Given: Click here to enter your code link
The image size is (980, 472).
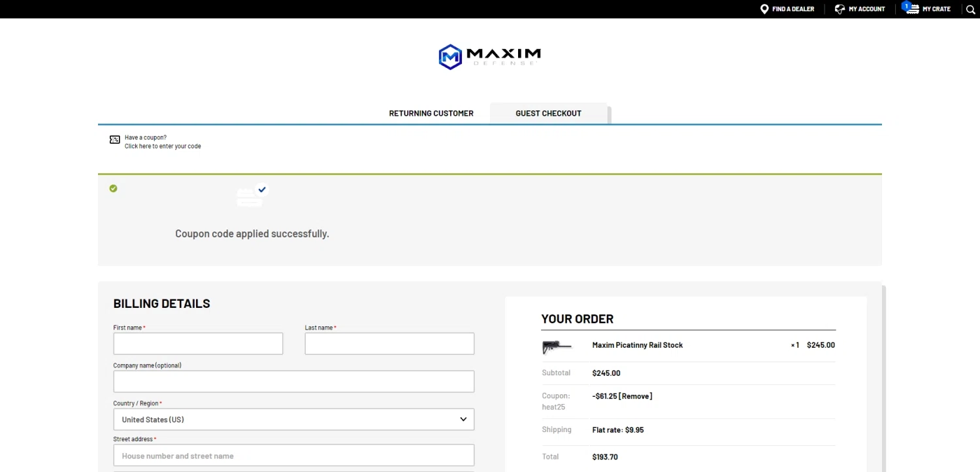Looking at the screenshot, I should tap(163, 146).
